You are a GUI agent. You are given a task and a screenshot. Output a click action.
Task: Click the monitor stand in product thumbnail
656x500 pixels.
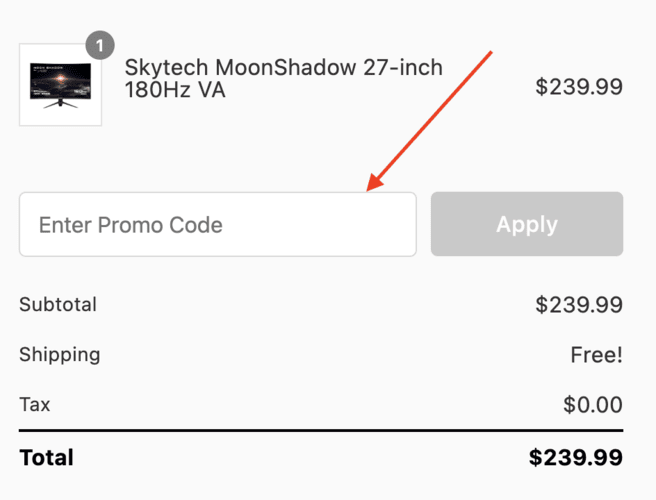coord(60,103)
